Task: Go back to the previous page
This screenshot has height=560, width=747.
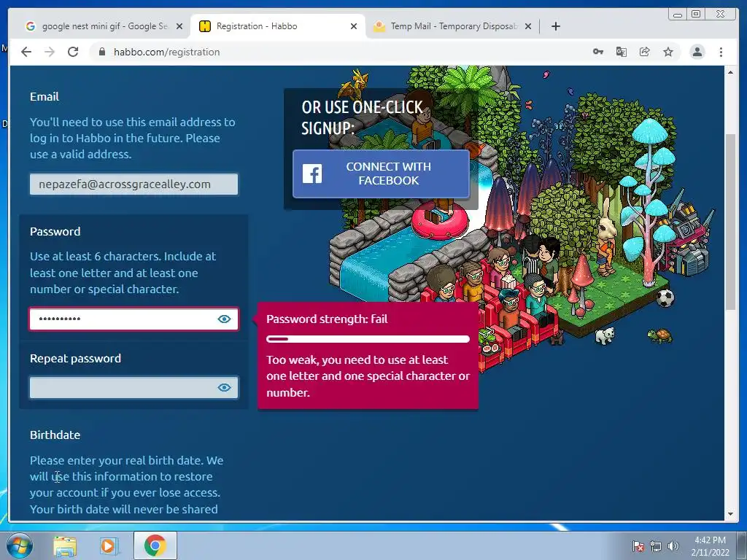Action: pyautogui.click(x=26, y=52)
